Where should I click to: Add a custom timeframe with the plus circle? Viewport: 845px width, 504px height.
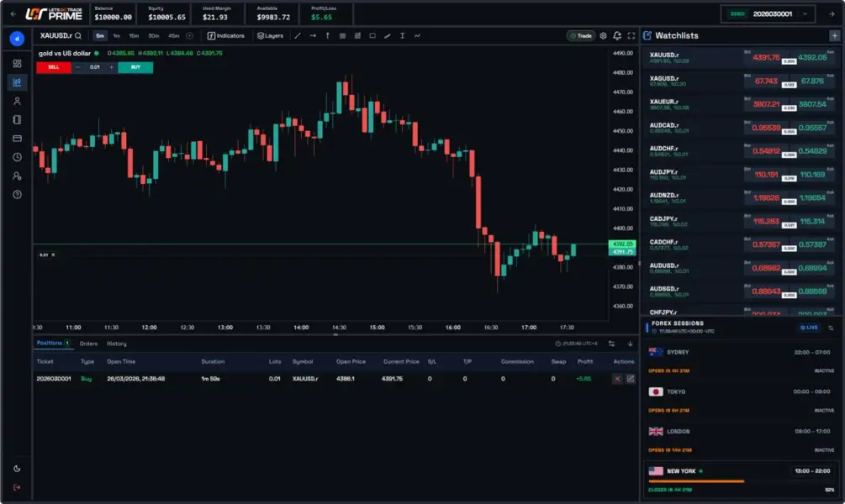click(x=190, y=36)
